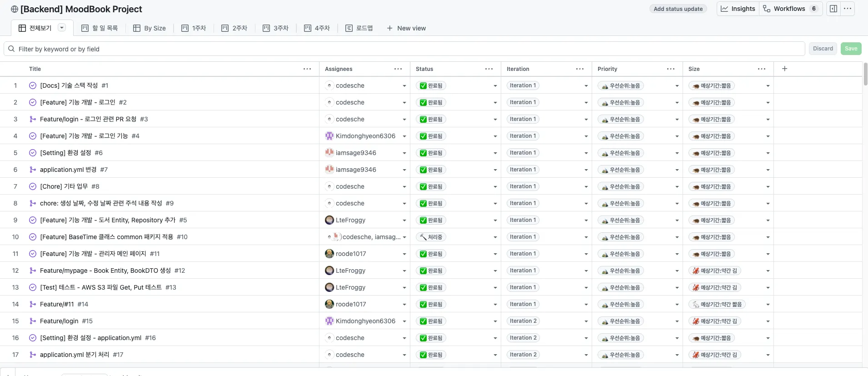This screenshot has width=868, height=376.
Task: Click the filter by keyword input field
Action: (x=404, y=49)
